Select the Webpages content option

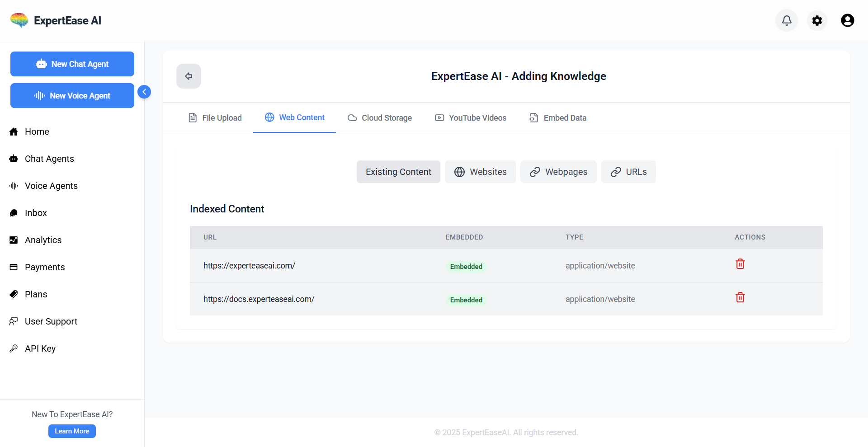[558, 172]
